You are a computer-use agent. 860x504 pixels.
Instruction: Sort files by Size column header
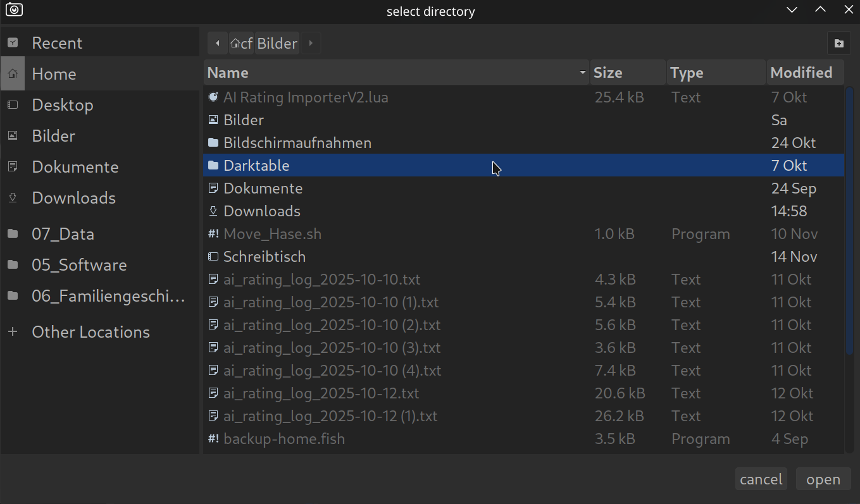[x=627, y=73]
